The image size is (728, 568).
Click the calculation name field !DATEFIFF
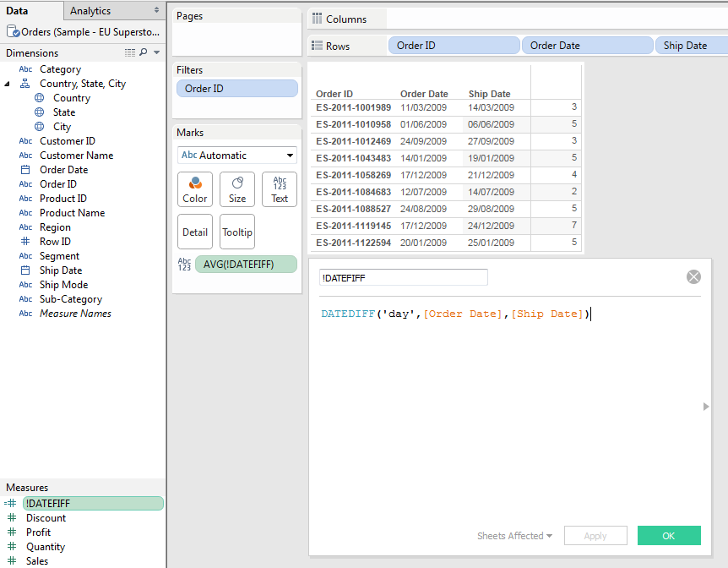click(403, 277)
